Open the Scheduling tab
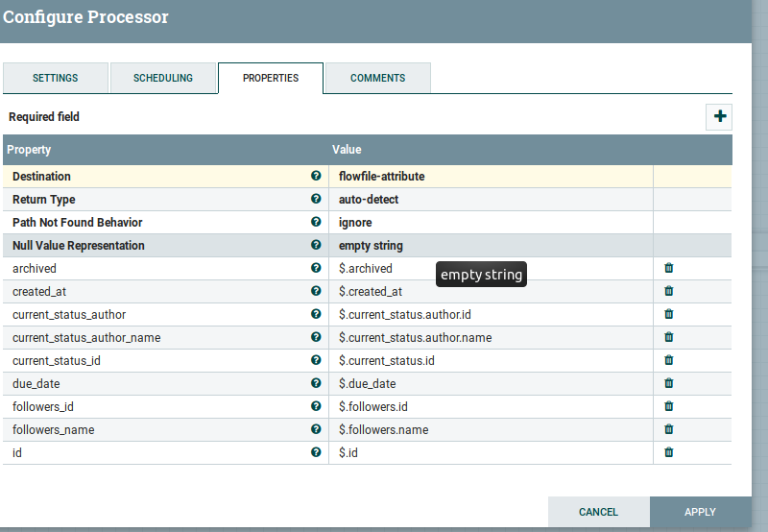Image resolution: width=768 pixels, height=532 pixels. (x=163, y=79)
